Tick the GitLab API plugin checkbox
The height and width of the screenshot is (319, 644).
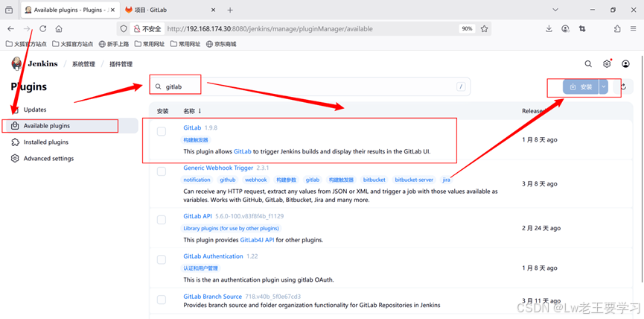[162, 220]
